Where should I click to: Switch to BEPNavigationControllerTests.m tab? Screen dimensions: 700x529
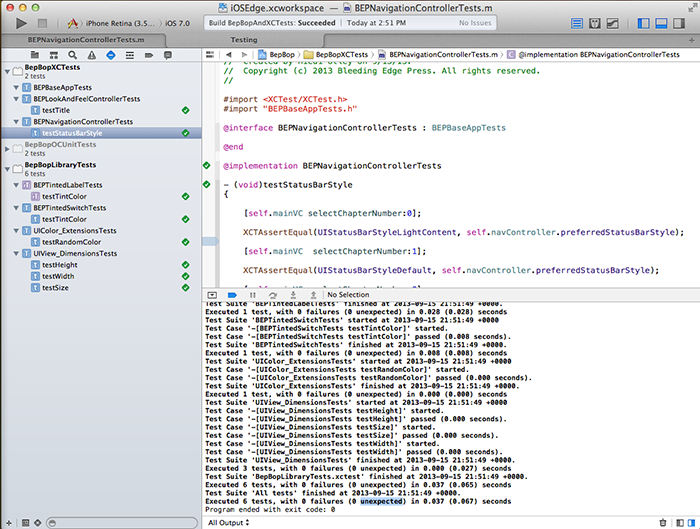pos(86,40)
